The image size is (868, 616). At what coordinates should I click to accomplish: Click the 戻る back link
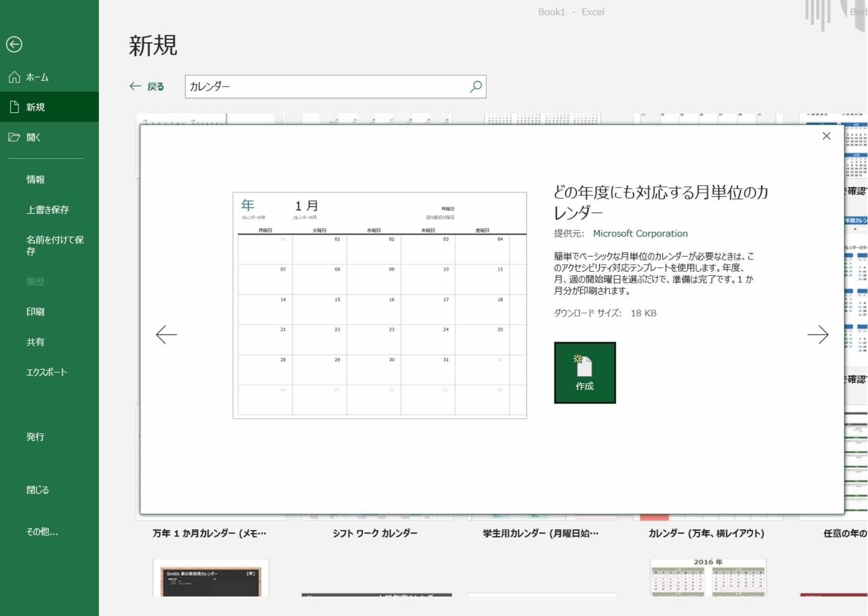147,86
